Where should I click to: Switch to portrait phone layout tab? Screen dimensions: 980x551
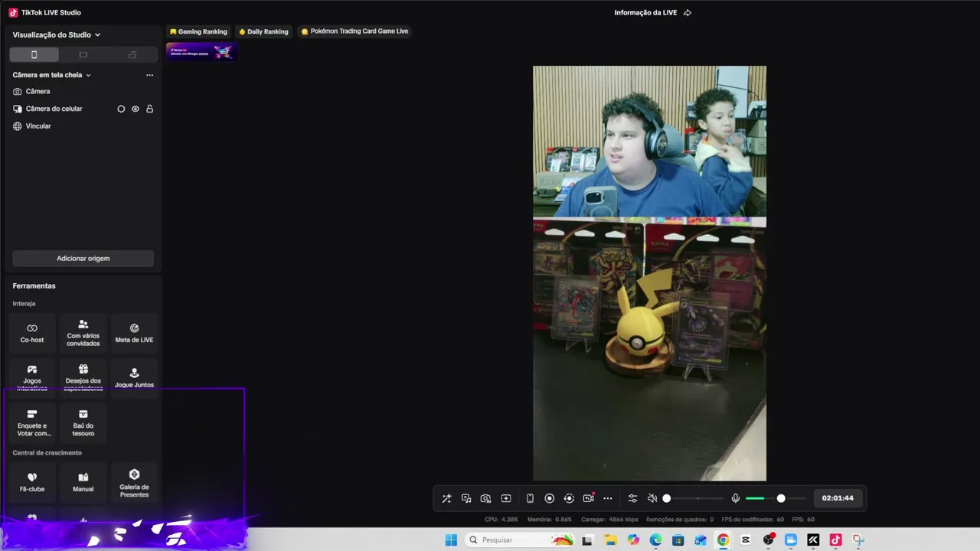click(x=34, y=54)
